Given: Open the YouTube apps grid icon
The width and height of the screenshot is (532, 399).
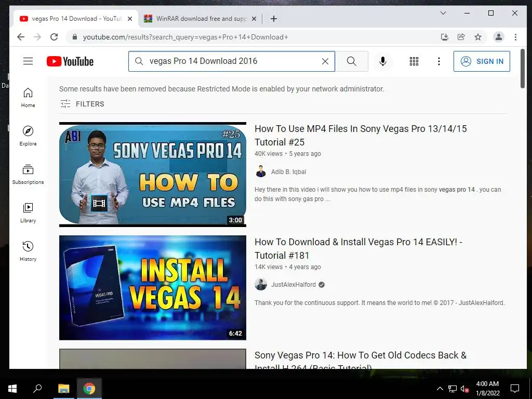Looking at the screenshot, I should click(x=414, y=61).
